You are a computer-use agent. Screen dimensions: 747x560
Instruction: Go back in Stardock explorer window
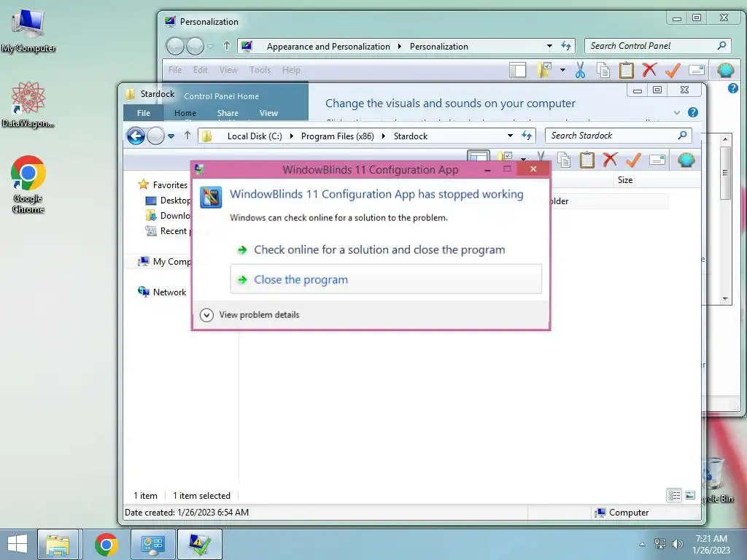pos(136,136)
